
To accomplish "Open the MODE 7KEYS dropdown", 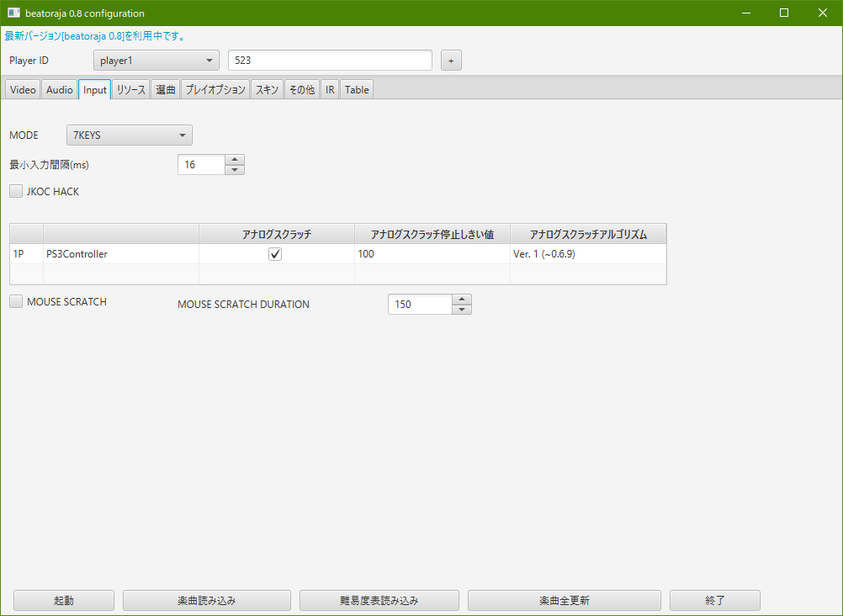I will (x=130, y=135).
